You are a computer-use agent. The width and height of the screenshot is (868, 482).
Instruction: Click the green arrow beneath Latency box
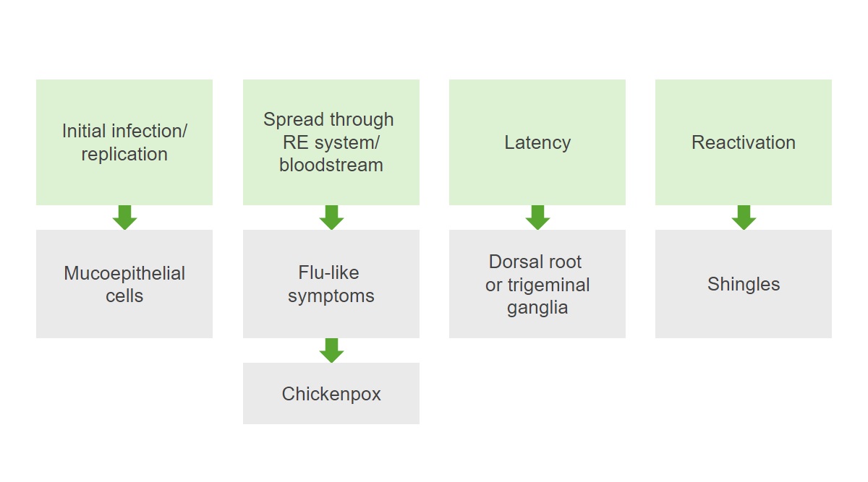tap(537, 218)
